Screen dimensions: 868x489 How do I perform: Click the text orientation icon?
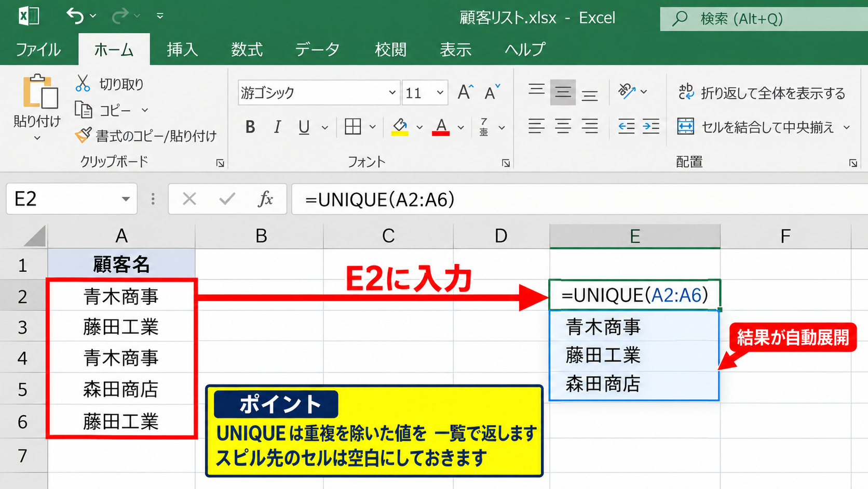click(627, 91)
